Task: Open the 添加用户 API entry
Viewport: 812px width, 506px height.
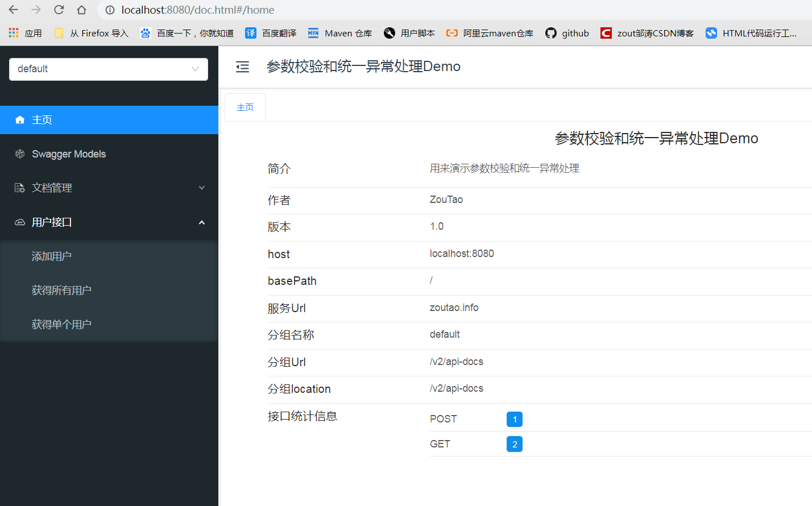Action: (109, 256)
